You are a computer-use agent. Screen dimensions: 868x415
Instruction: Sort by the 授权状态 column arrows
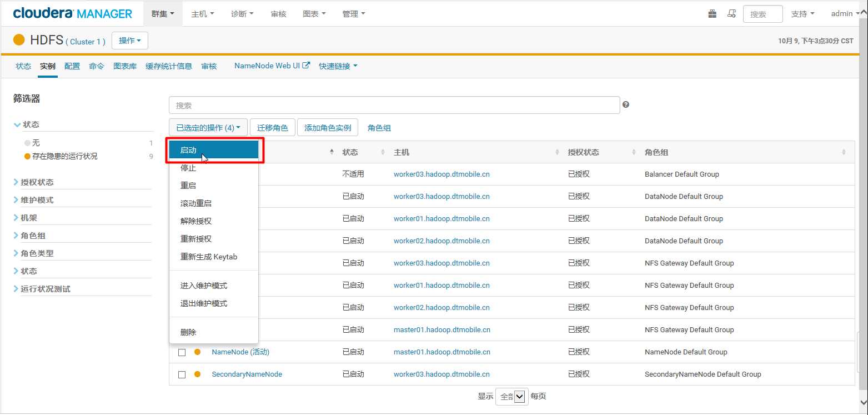[633, 152]
